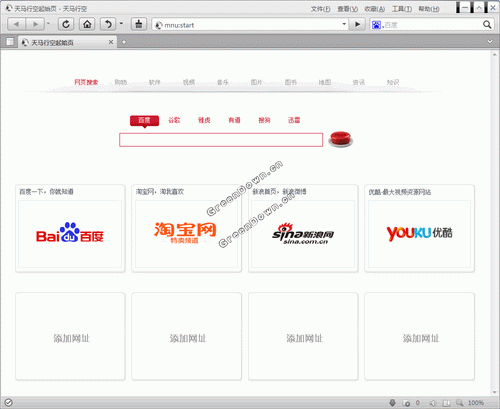500x409 pixels.
Task: Select the 音乐 category
Action: 223,82
